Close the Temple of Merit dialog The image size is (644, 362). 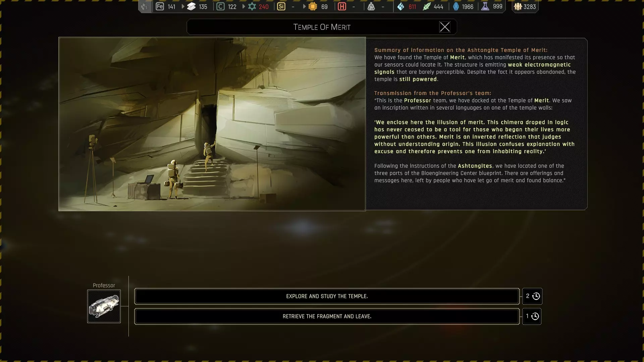[x=445, y=27]
